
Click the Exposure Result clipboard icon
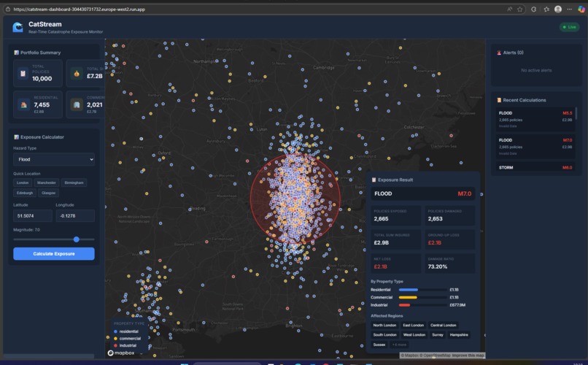tap(374, 180)
